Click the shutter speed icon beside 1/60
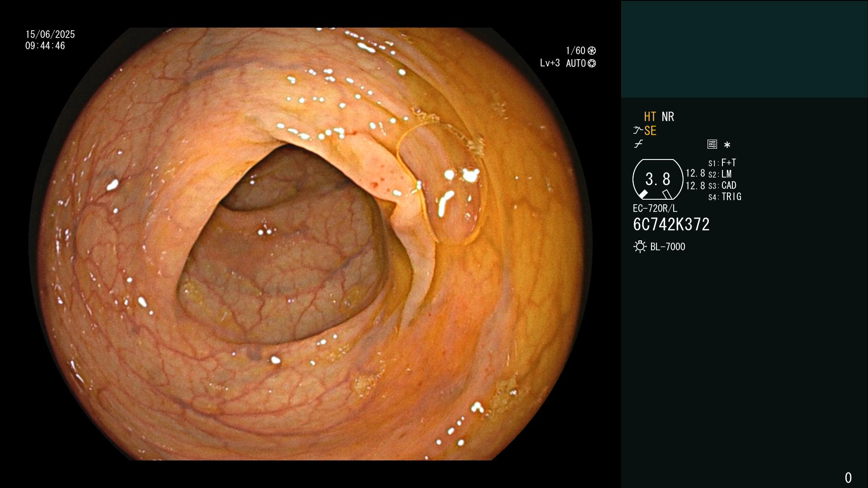 (x=592, y=51)
